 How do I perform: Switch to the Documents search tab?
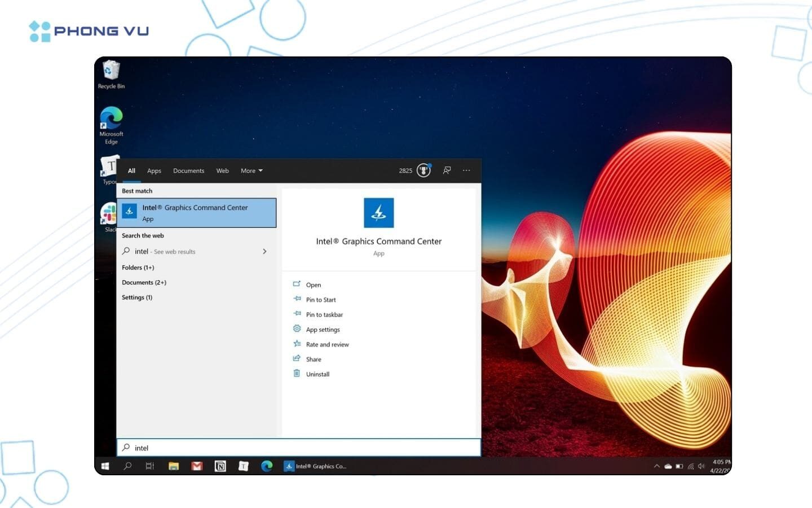point(188,171)
